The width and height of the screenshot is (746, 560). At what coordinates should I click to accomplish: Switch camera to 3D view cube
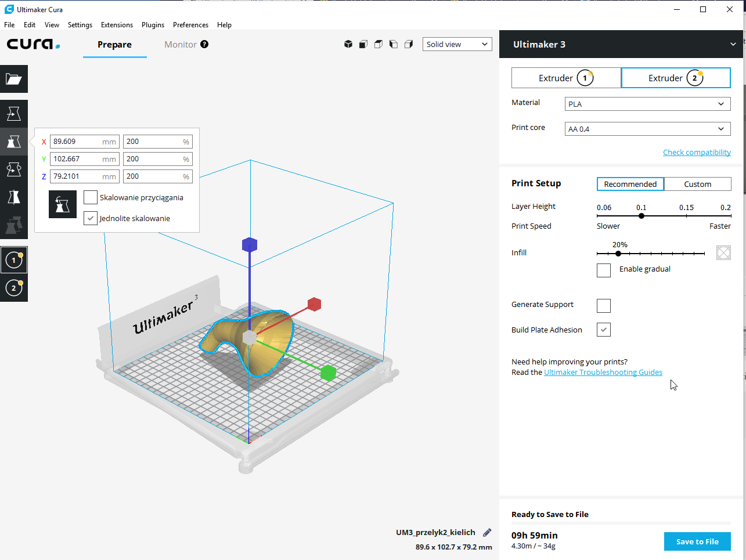348,44
